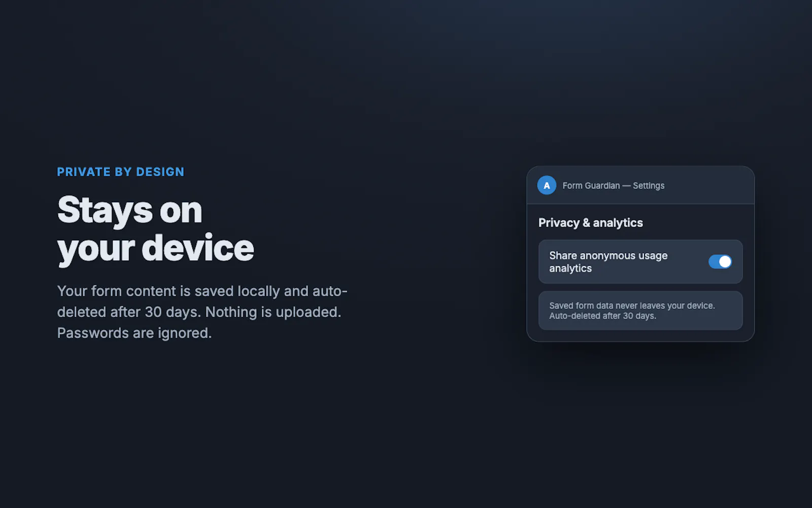The width and height of the screenshot is (812, 508).
Task: Click the white knob of the analytics toggle
Action: tap(725, 262)
